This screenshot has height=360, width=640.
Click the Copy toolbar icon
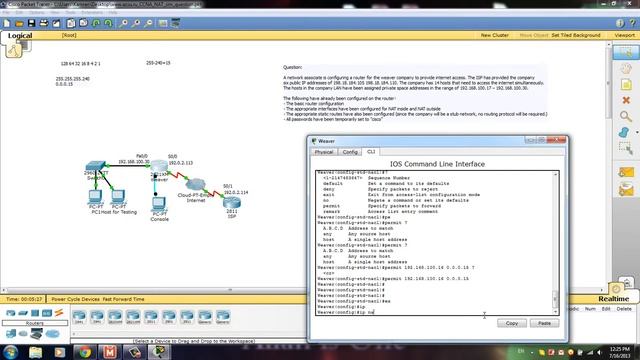click(x=71, y=24)
